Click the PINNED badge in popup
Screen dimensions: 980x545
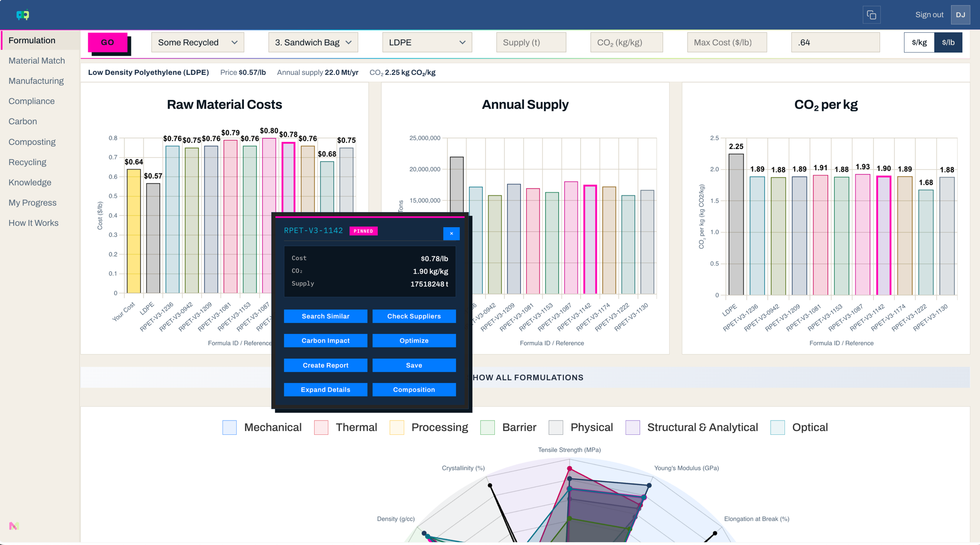coord(364,231)
